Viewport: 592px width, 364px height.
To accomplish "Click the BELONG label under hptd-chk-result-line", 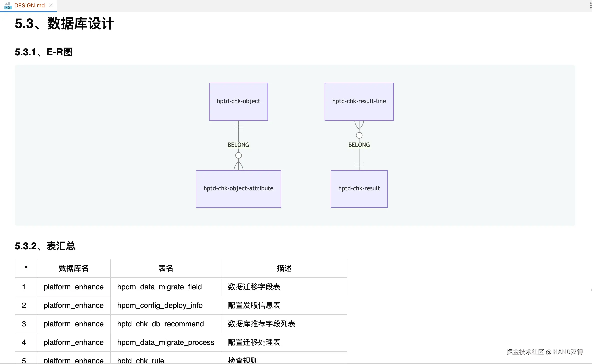I will tap(359, 145).
